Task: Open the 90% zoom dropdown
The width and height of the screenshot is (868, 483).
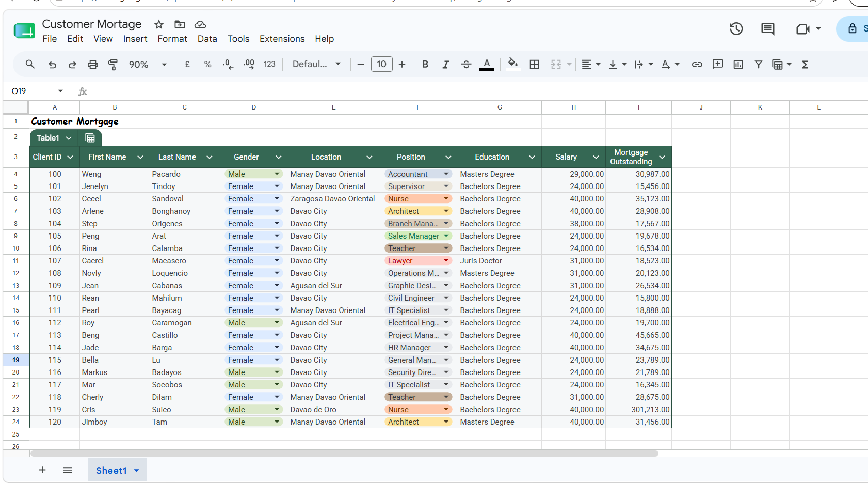Action: tap(148, 65)
